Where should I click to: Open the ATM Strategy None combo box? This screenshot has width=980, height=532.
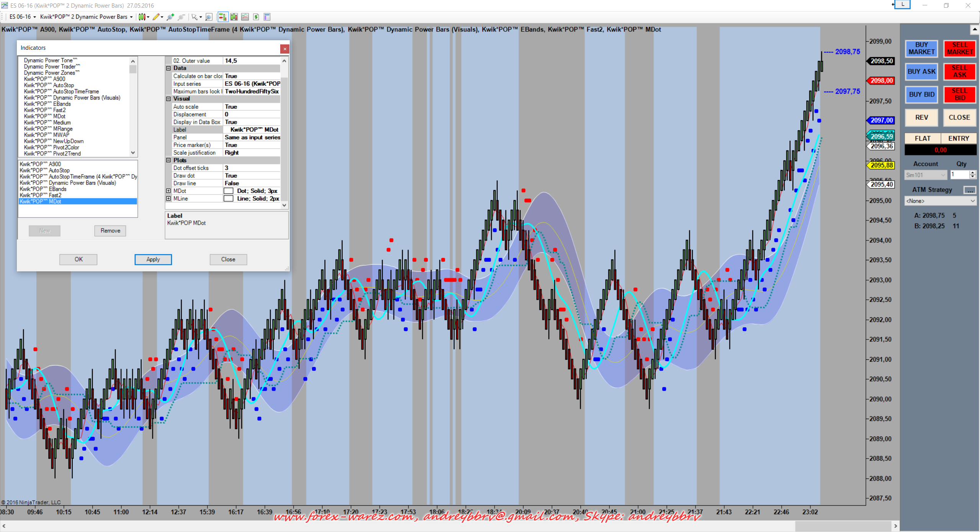(x=940, y=201)
